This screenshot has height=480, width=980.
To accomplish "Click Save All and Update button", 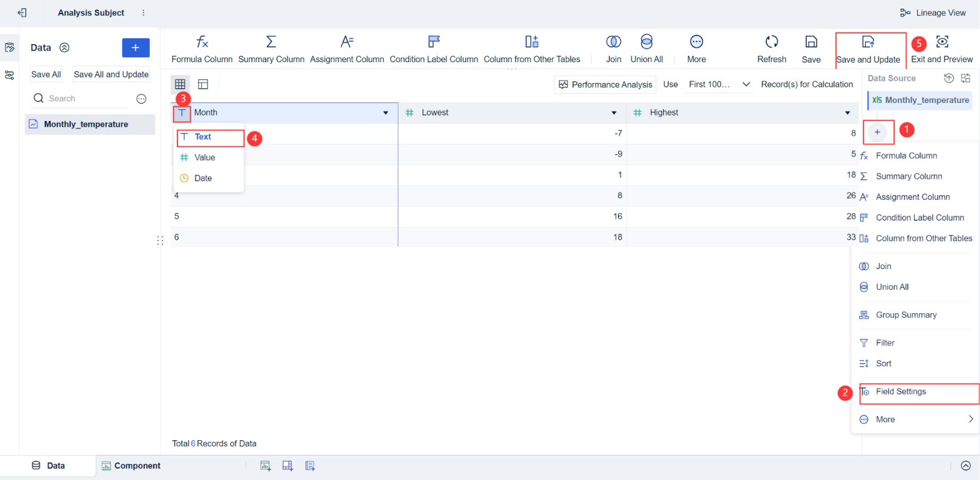I will click(x=111, y=75).
